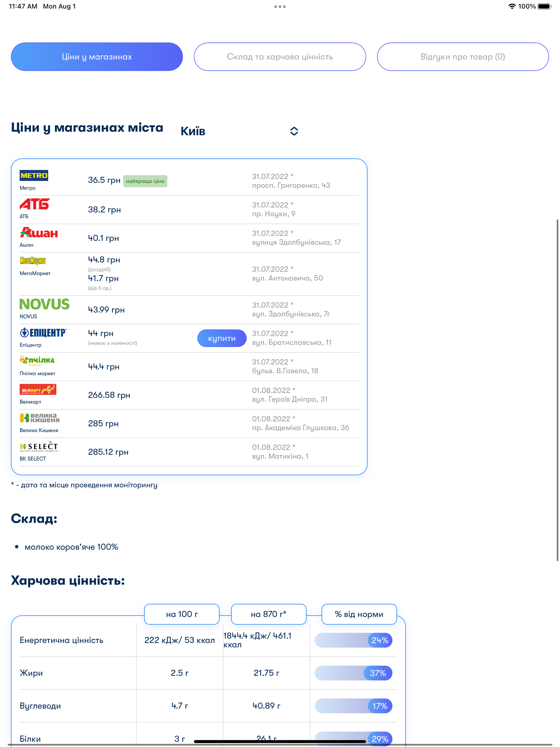Tap the МегаМаркет store logo
Image resolution: width=560 pixels, height=747 pixels.
[x=33, y=260]
